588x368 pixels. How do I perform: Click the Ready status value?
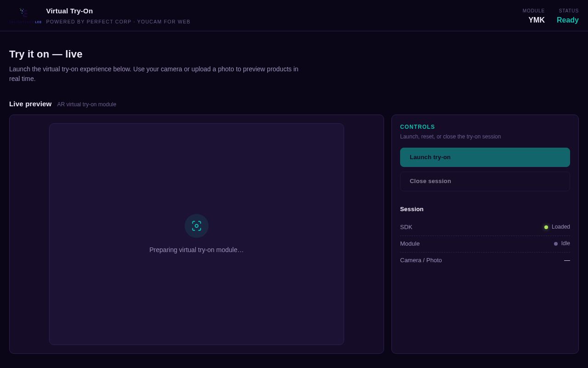click(x=568, y=20)
